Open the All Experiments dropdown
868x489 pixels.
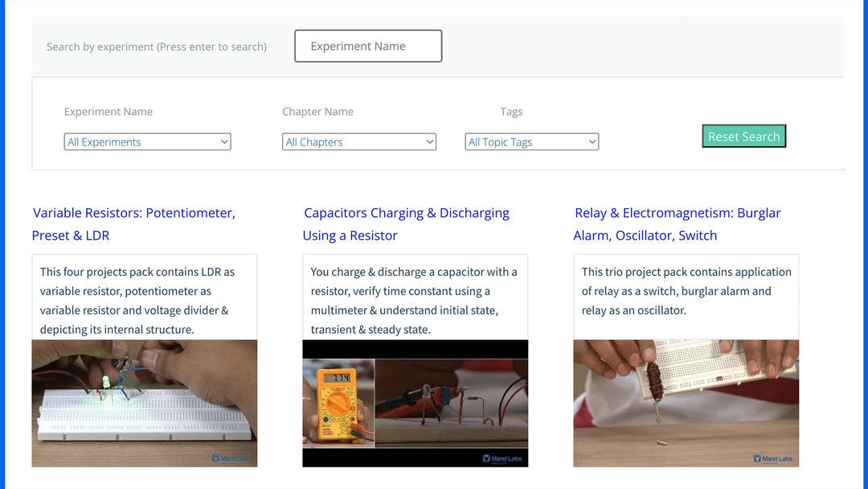(x=147, y=142)
